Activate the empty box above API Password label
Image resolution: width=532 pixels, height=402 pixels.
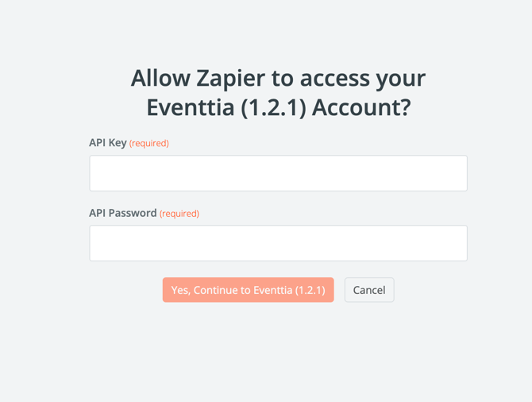tap(278, 173)
